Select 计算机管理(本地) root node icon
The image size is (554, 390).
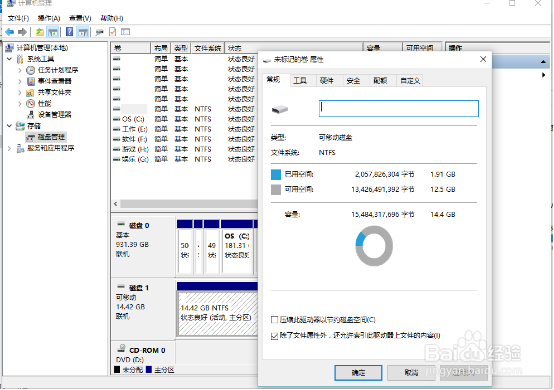pos(10,48)
